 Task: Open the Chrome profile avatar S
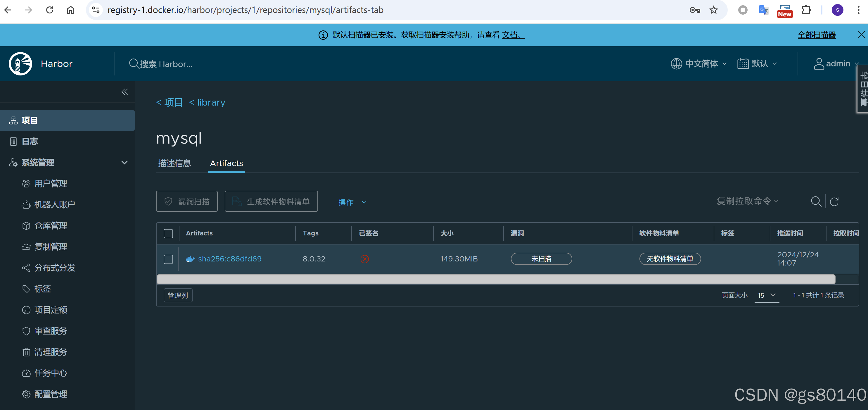837,10
